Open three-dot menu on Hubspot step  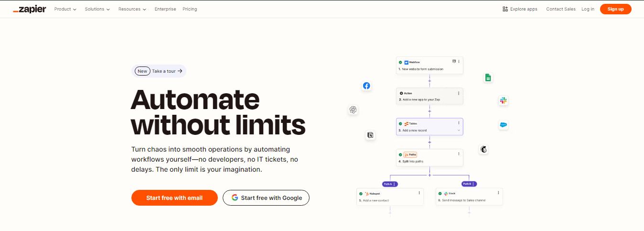click(419, 193)
